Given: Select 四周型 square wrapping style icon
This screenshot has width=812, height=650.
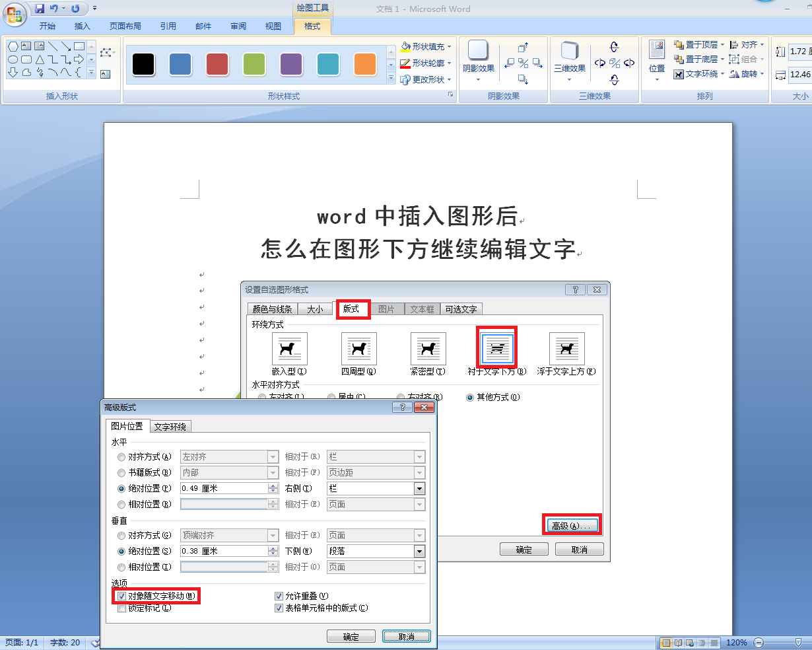Looking at the screenshot, I should coord(358,349).
